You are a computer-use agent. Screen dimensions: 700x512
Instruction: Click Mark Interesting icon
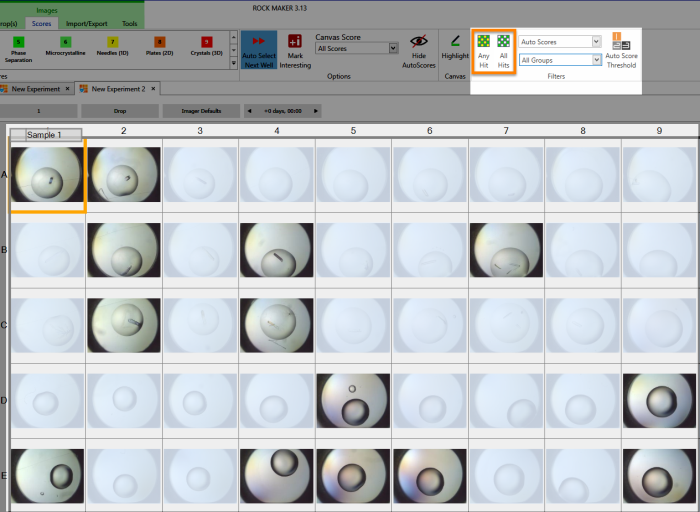(x=295, y=42)
